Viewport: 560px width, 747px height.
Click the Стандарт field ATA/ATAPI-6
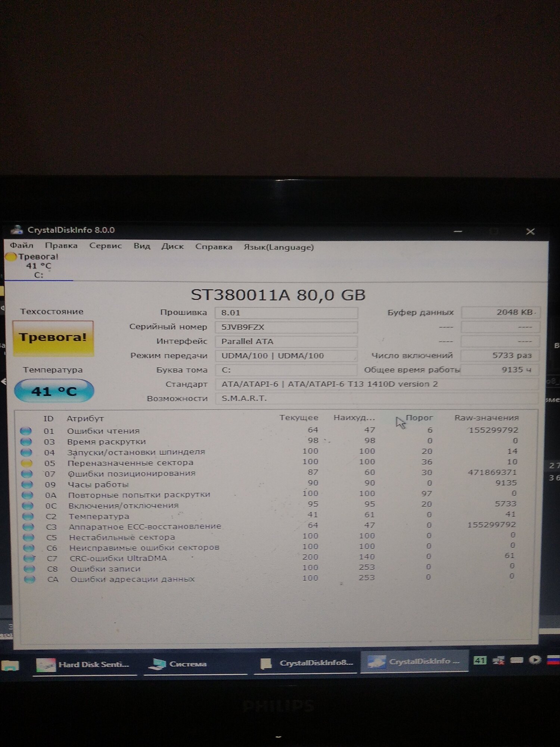click(377, 384)
